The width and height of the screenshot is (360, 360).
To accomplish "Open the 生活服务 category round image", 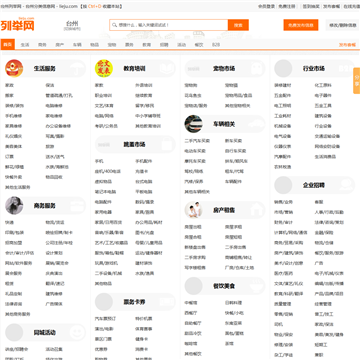I will [x=14, y=68].
